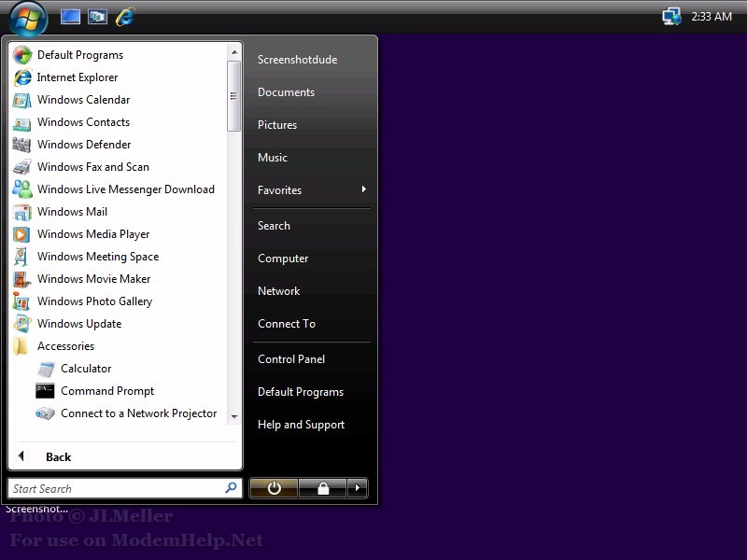Go Back to the main Start menu
This screenshot has width=747, height=560.
coord(58,457)
